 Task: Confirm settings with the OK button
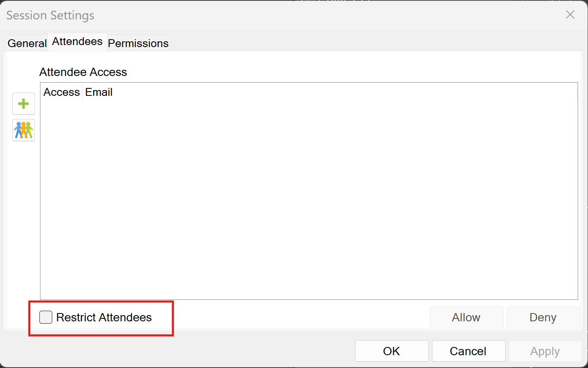tap(392, 351)
